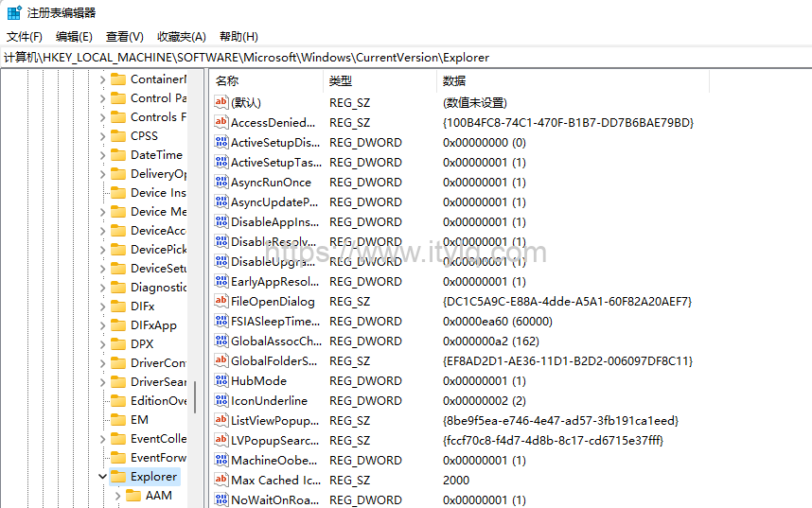Image resolution: width=812 pixels, height=508 pixels.
Task: Click GUID {DC1C5A9C-E88A-4dde-A5A1-60F82A20AEF7} data
Action: [x=567, y=302]
